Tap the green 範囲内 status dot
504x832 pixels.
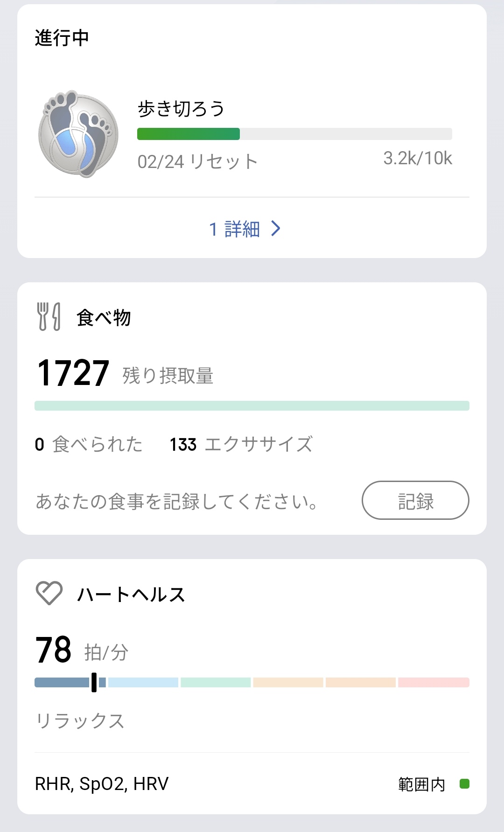point(464,783)
